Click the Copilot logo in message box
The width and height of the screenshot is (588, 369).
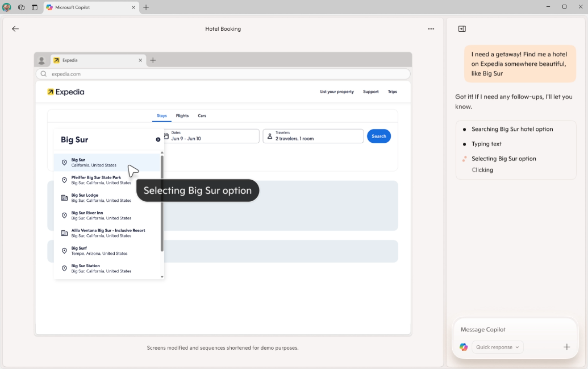pyautogui.click(x=464, y=347)
